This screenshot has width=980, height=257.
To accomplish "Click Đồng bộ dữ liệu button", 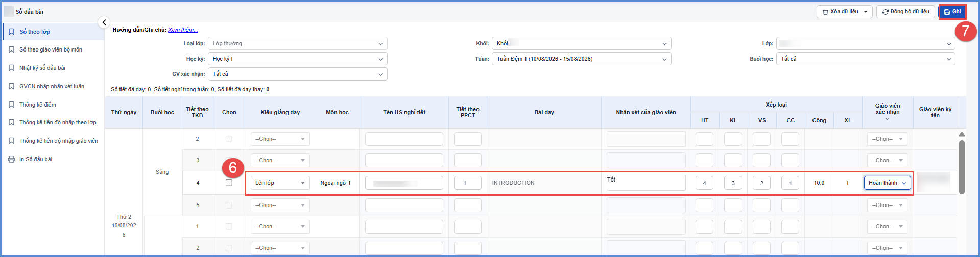I will pyautogui.click(x=905, y=12).
